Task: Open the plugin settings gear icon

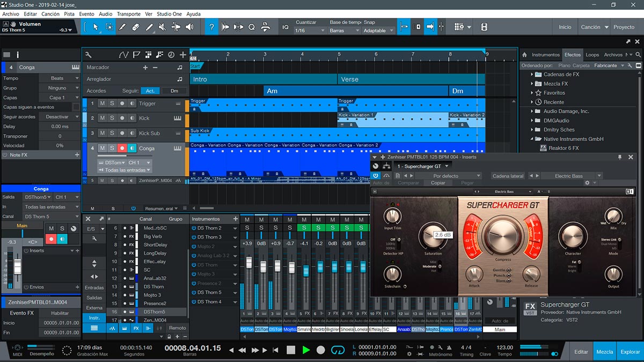Action: 588,183
